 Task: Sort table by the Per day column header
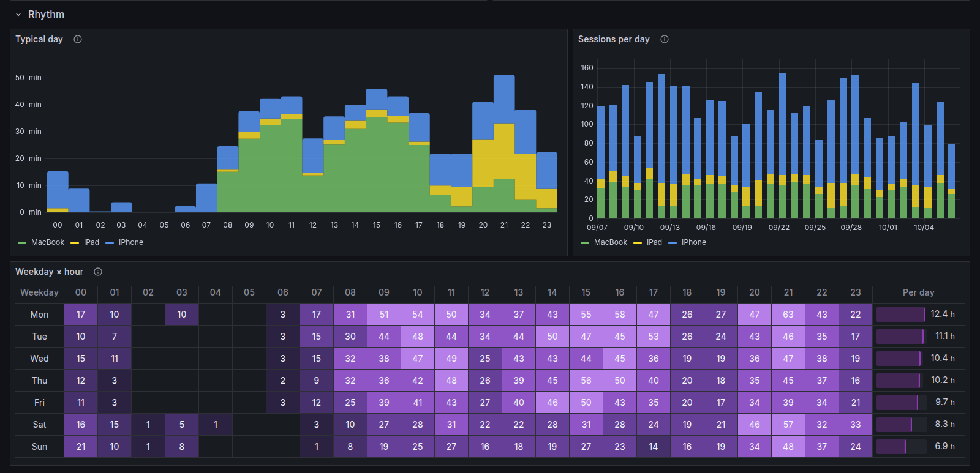pos(918,292)
